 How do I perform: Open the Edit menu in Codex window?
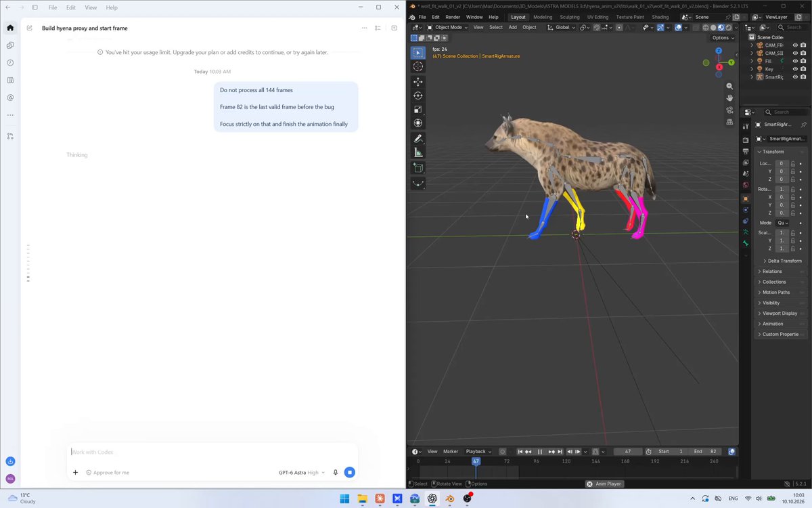pos(71,7)
